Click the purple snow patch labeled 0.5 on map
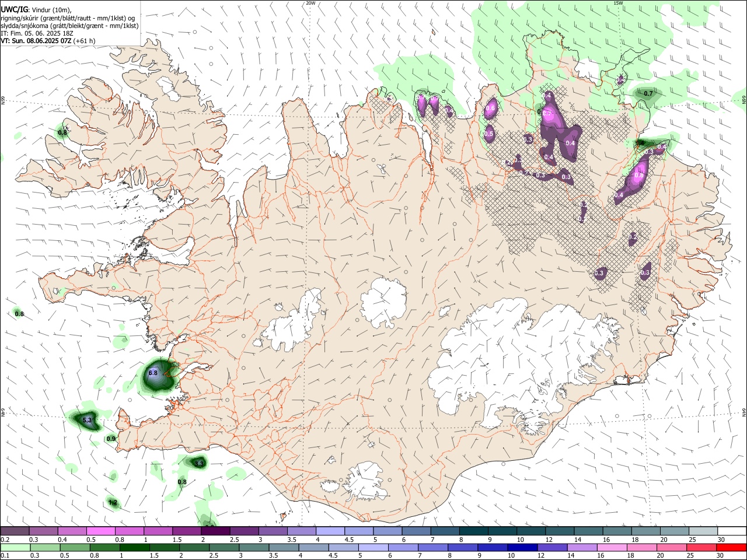 (489, 134)
